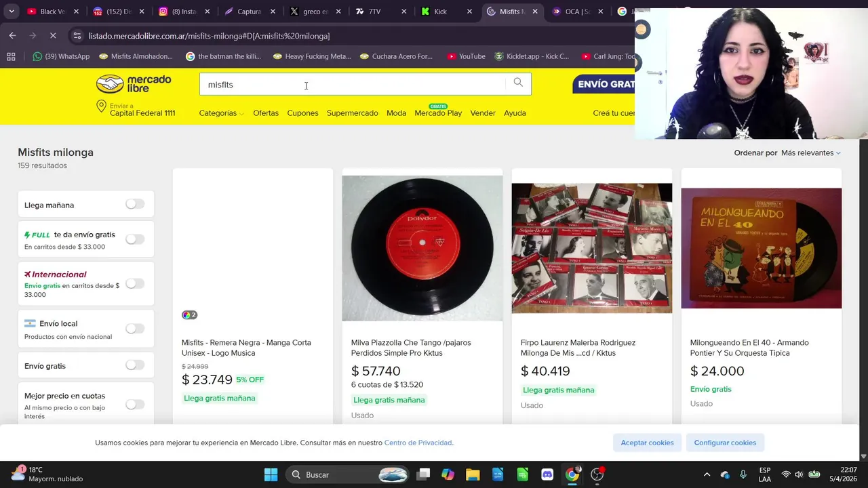This screenshot has height=488, width=868.
Task: Click the color variants badge on Misfits remera
Action: pos(189,315)
